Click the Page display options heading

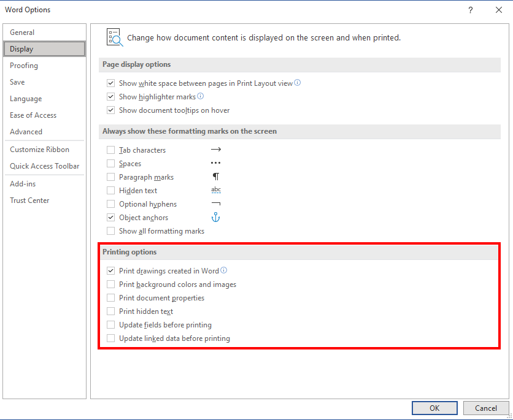pos(136,64)
